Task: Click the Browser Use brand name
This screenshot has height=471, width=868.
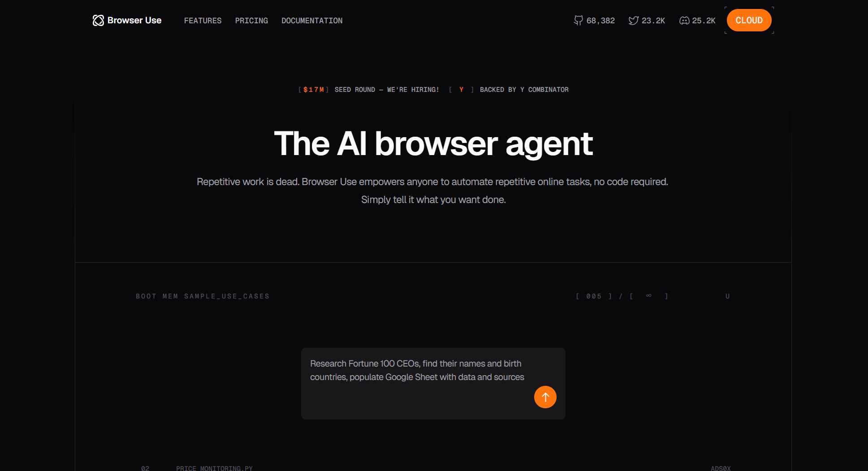Action: point(134,21)
